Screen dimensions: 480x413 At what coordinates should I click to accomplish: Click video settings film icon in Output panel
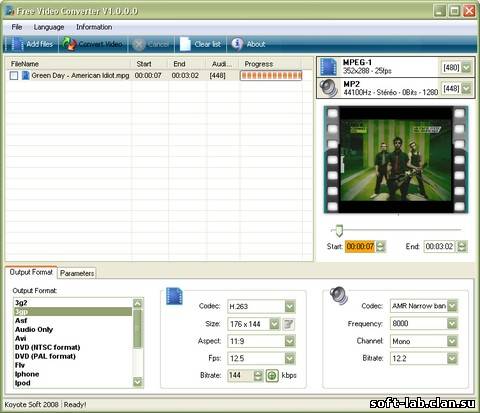coord(174,296)
